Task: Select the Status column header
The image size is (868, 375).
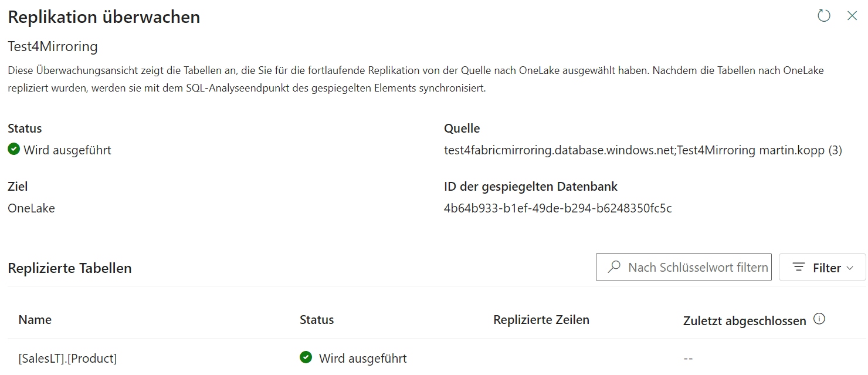Action: 317,319
